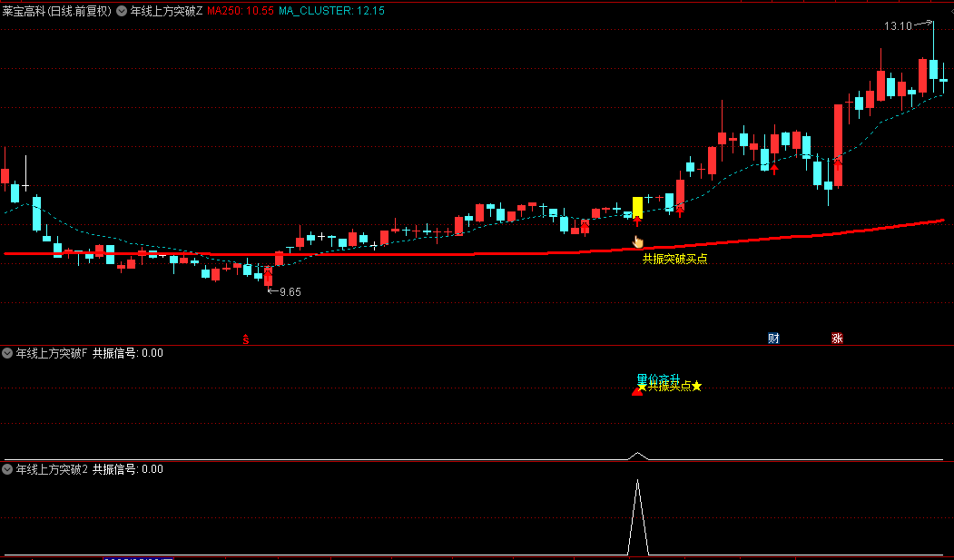Click the 涨 limit-up marker icon
This screenshot has height=560, width=954.
pos(837,338)
